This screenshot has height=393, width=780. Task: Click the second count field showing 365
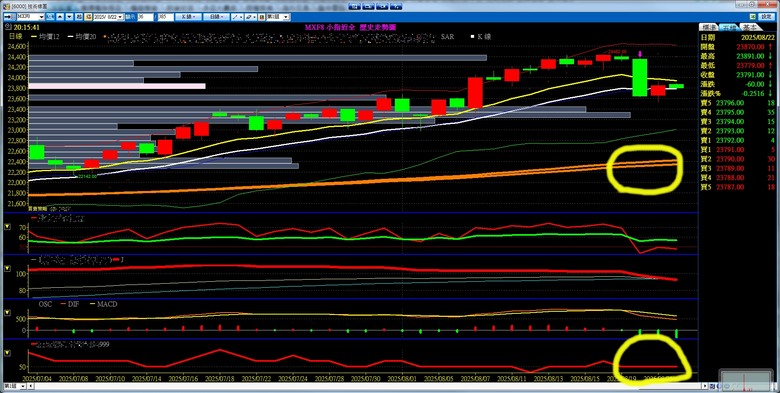point(166,17)
